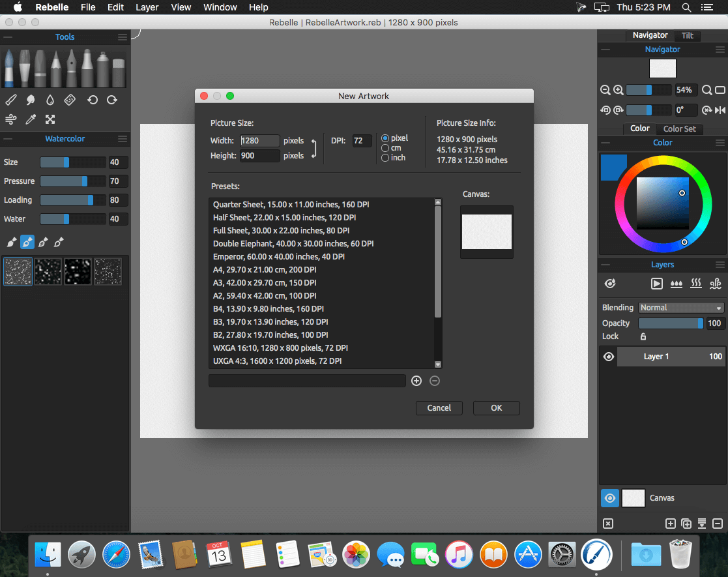Image resolution: width=728 pixels, height=577 pixels.
Task: Select the cm unit radio button
Action: click(x=385, y=148)
